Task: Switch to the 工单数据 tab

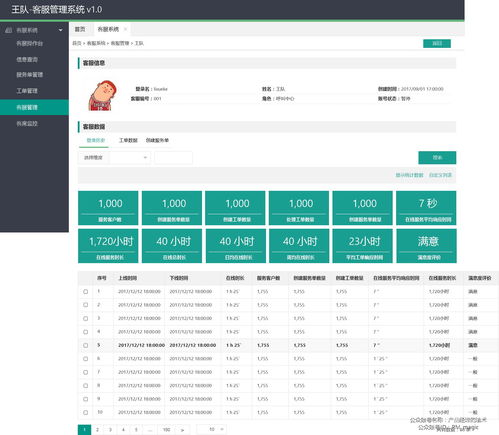Action: coord(128,140)
